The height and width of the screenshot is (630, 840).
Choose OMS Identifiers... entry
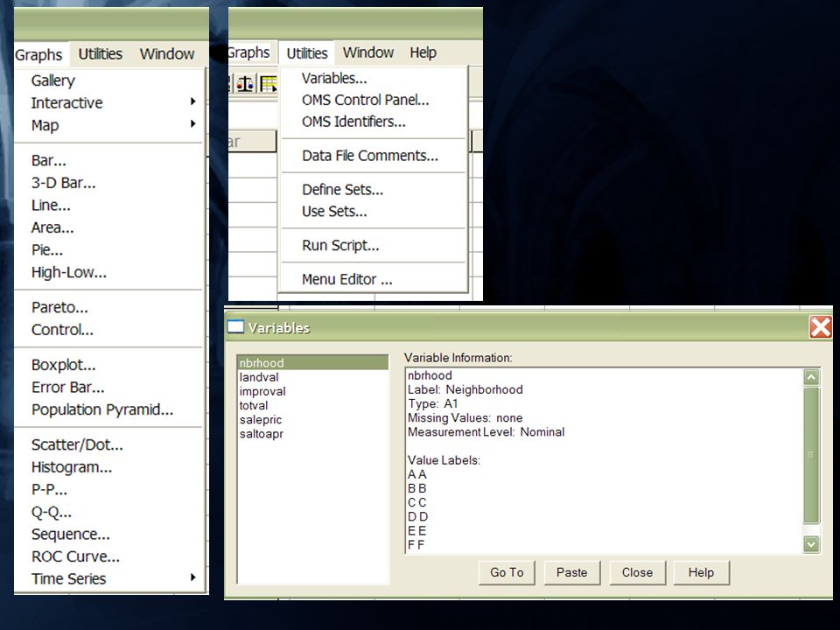353,122
